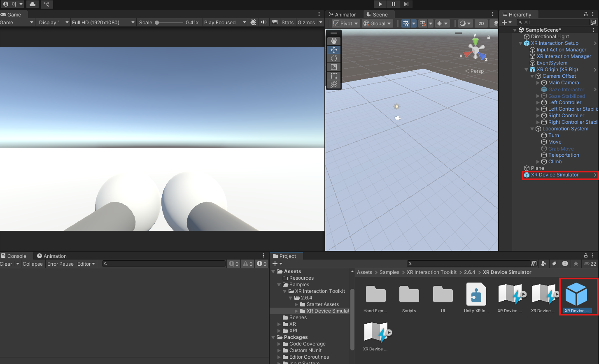The image size is (599, 364).
Task: Mute audio in Game view
Action: coord(264,22)
